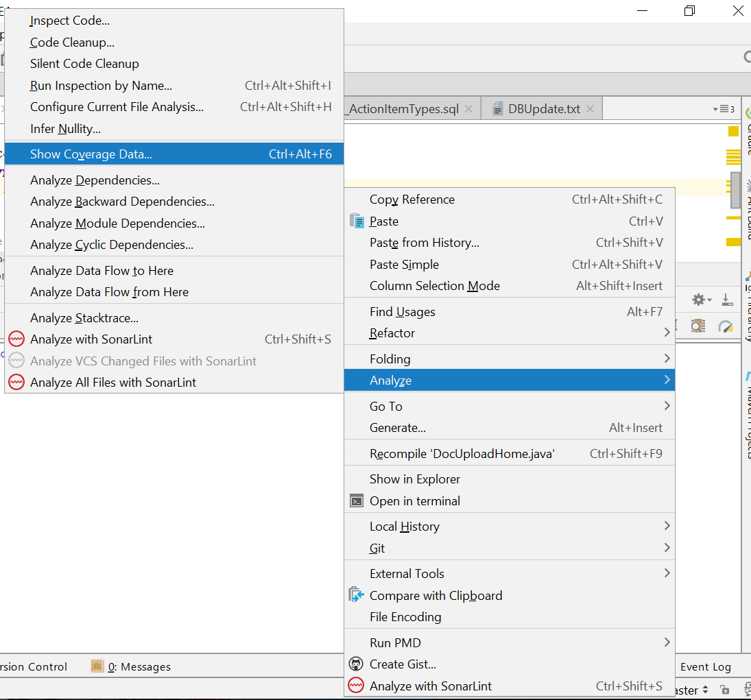This screenshot has width=751, height=700.
Task: Select Analyze Cyclic Dependencies...
Action: 174,245
